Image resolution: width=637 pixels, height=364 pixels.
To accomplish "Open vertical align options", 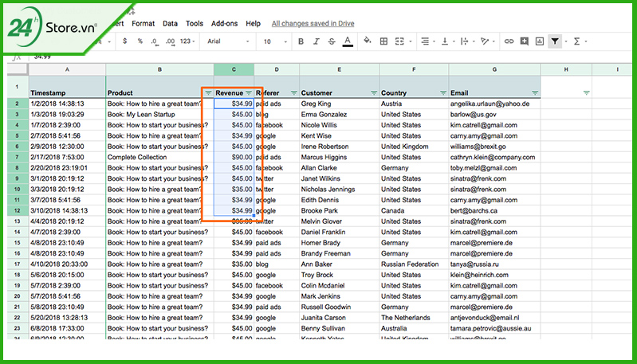I will 447,41.
